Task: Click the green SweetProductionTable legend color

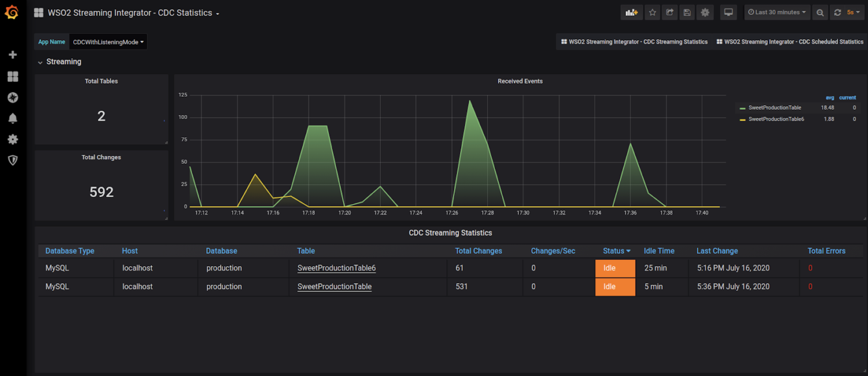Action: tap(742, 108)
